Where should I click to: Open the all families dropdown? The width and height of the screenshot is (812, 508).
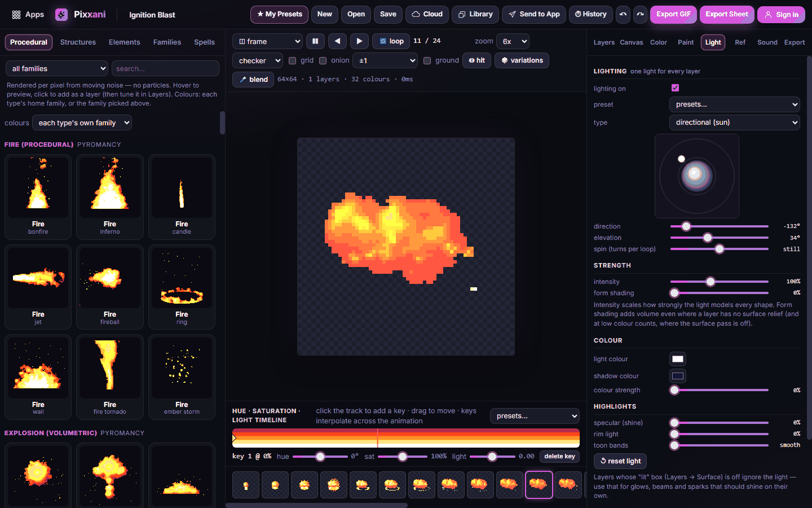point(57,68)
